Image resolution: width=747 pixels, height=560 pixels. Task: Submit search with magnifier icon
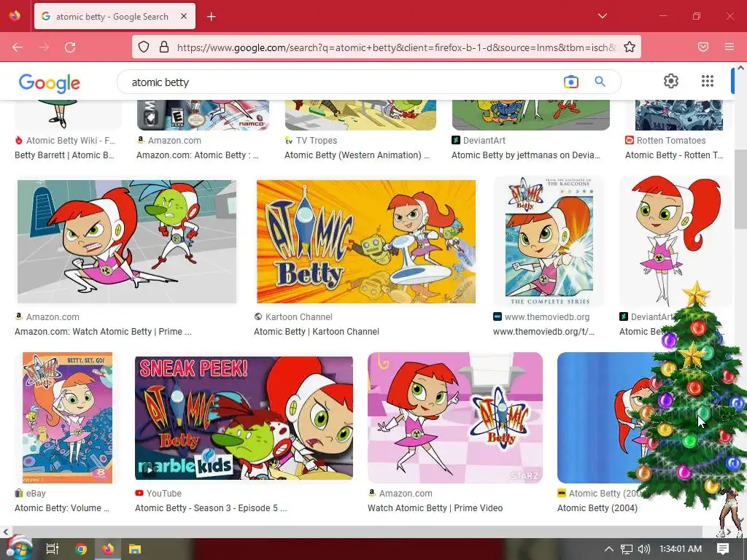tap(600, 82)
